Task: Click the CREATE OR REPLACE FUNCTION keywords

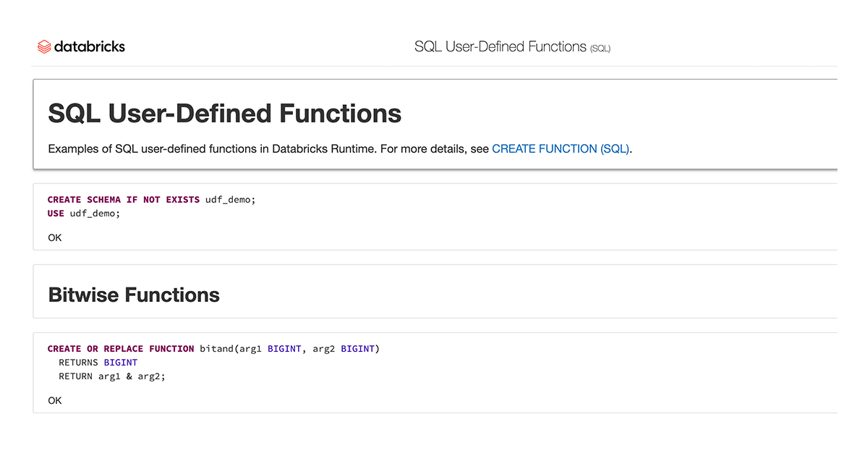Action: click(x=121, y=349)
